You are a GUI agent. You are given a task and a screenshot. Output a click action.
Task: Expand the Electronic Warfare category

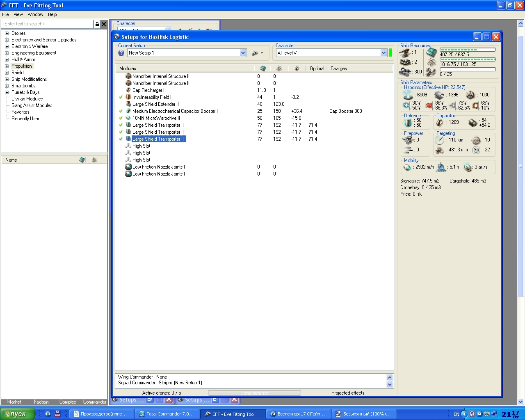(7, 46)
